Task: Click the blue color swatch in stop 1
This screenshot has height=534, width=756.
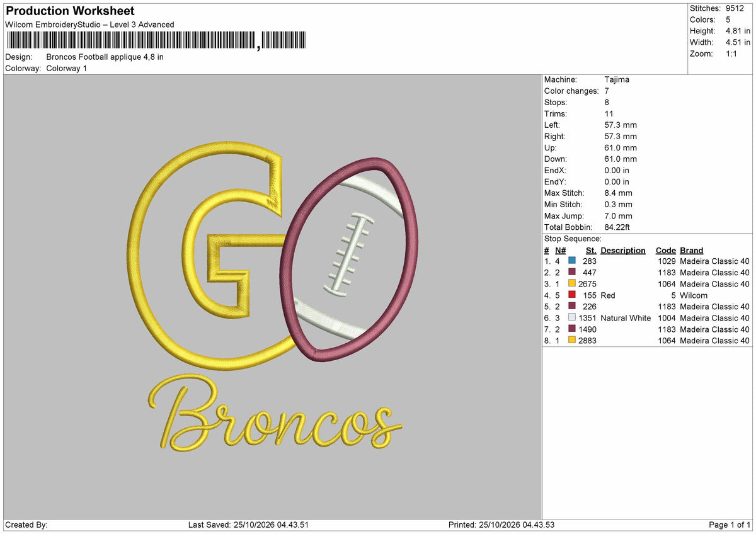Action: point(572,261)
